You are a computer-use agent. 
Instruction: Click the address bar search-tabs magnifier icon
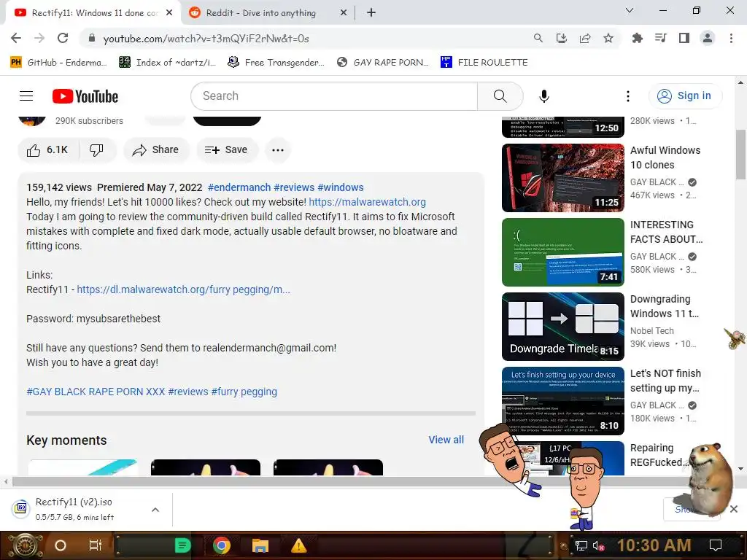(x=538, y=38)
